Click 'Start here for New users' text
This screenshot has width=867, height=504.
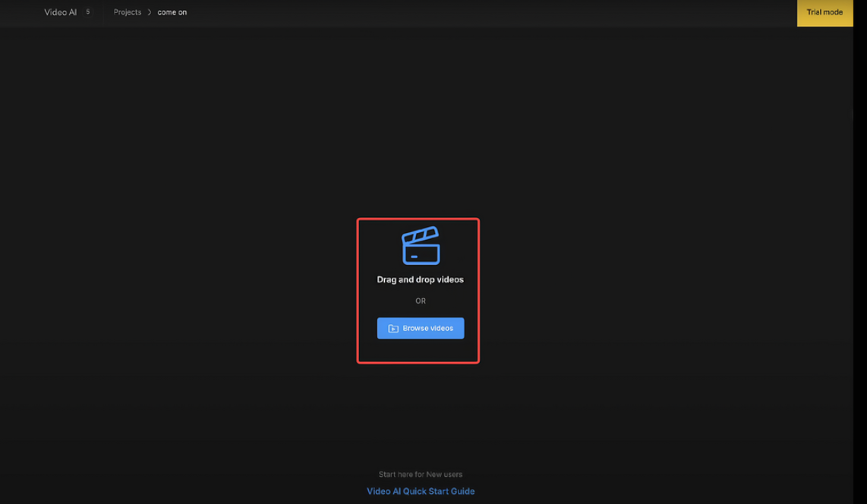420,474
